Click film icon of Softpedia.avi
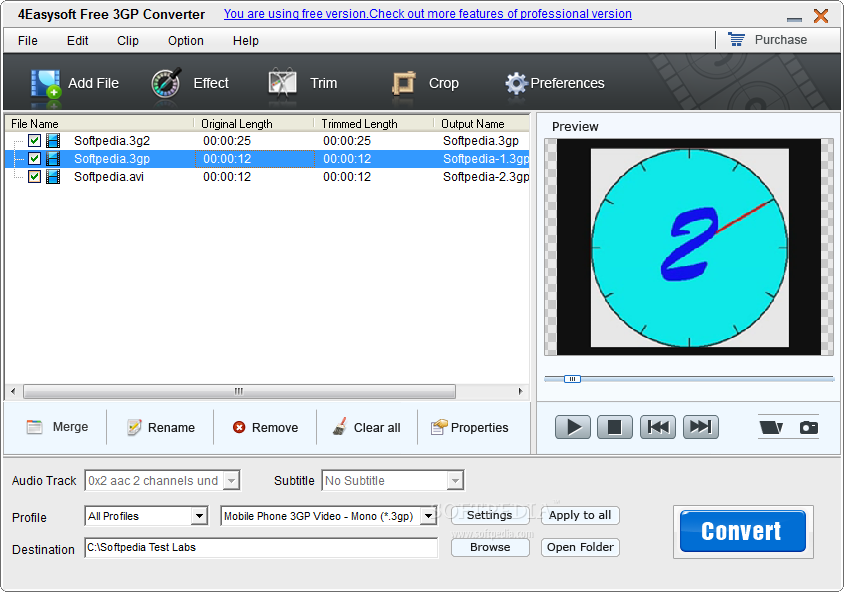 [x=53, y=177]
